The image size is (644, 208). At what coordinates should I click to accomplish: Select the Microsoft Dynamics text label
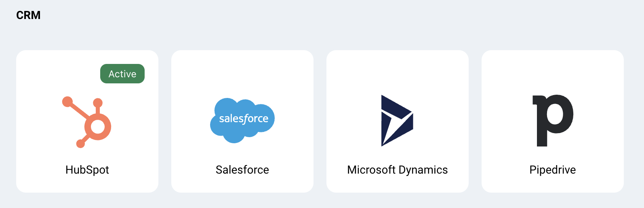(x=398, y=170)
